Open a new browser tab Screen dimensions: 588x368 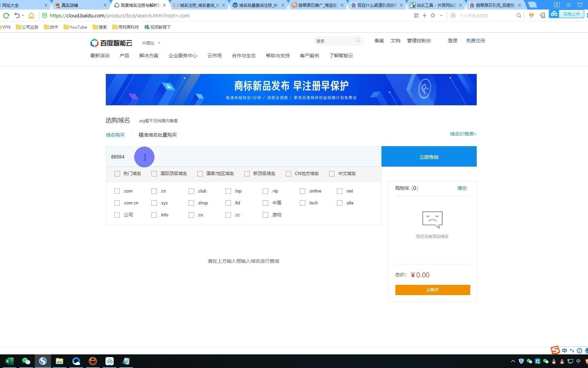(x=533, y=5)
